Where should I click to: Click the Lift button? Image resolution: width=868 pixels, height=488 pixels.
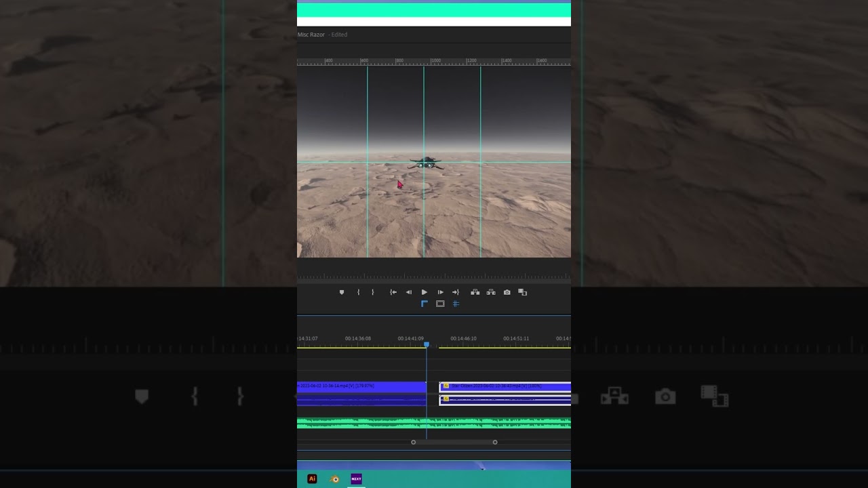click(x=475, y=292)
